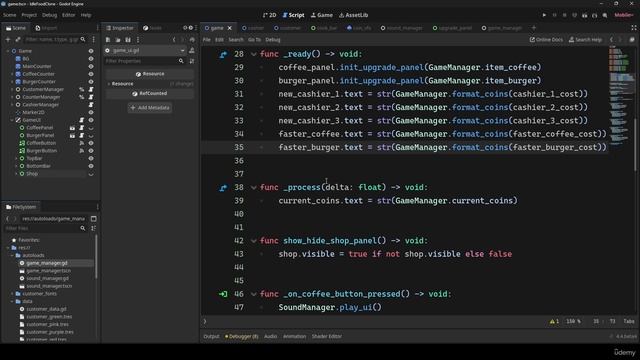Viewport: 640px width, 360px height.
Task: Open Inspector object history list
Action: (192, 40)
